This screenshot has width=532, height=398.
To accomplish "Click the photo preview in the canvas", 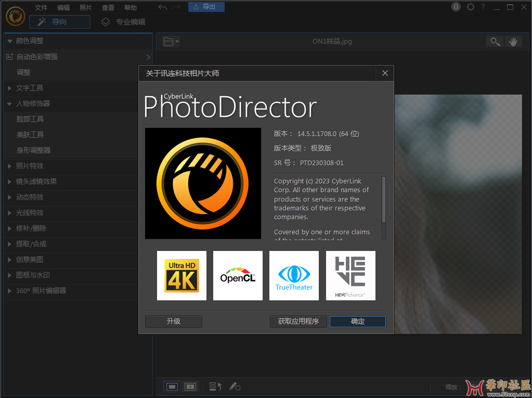I will coord(458,214).
